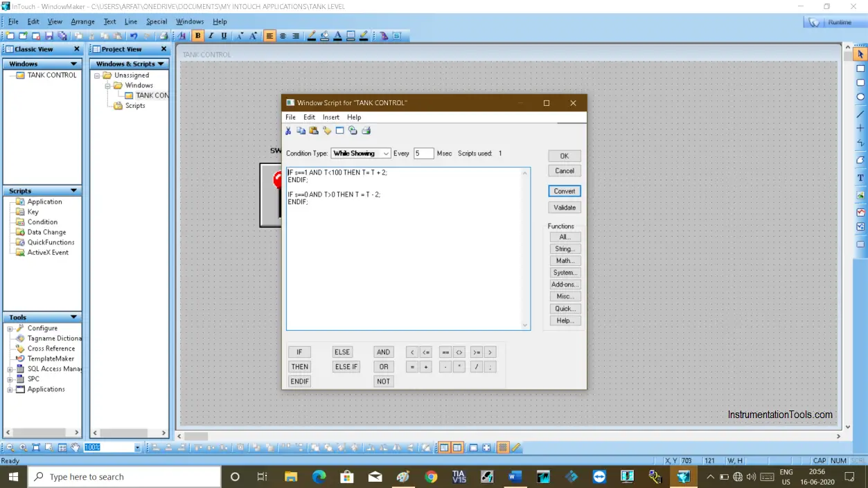Open the Special menu
The image size is (868, 488).
(x=157, y=21)
